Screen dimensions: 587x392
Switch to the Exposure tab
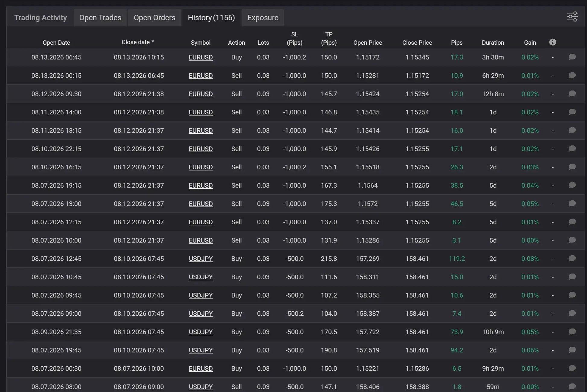coord(263,18)
